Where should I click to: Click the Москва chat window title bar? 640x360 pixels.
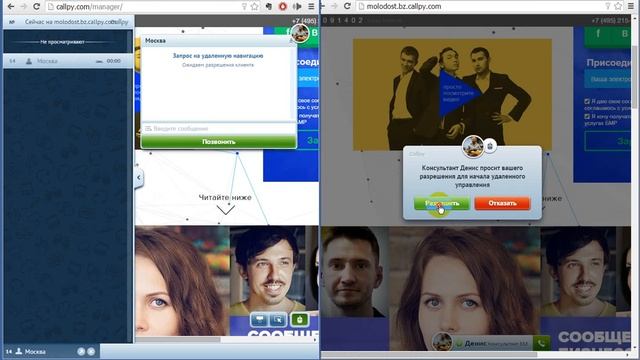point(218,40)
